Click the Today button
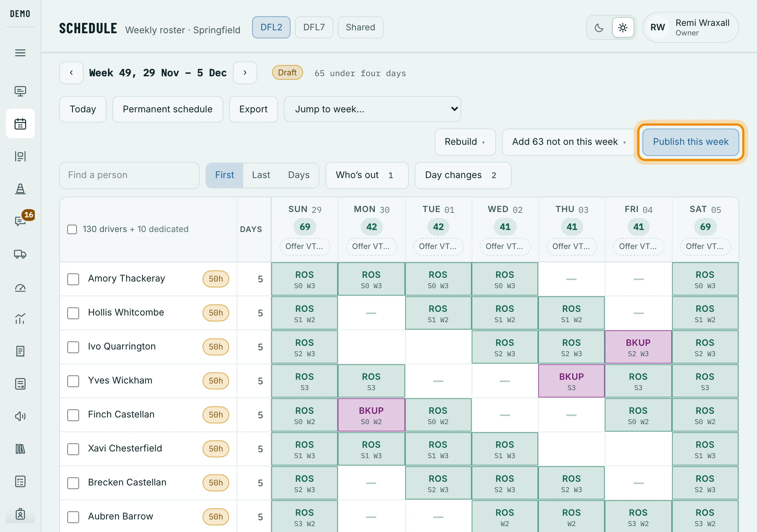Viewport: 757px width, 532px height. point(83,109)
